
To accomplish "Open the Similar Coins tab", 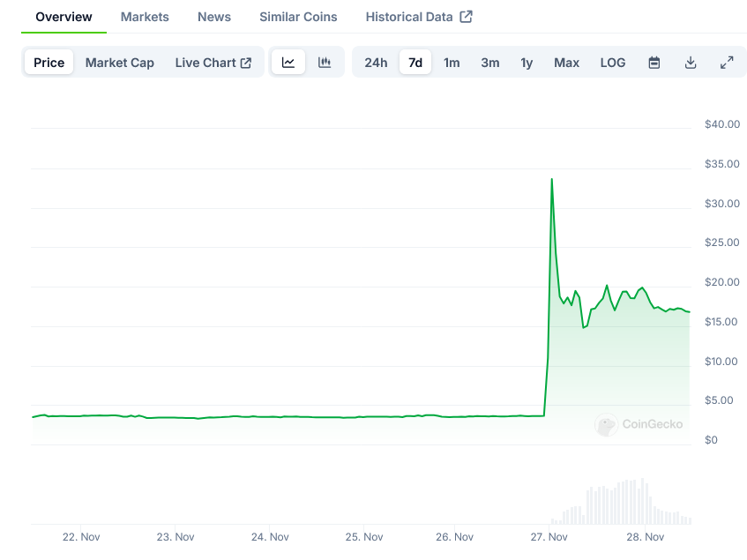I will (298, 17).
